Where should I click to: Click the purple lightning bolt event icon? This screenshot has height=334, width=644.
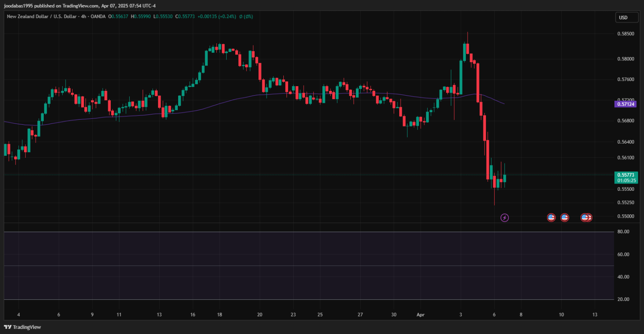click(505, 218)
